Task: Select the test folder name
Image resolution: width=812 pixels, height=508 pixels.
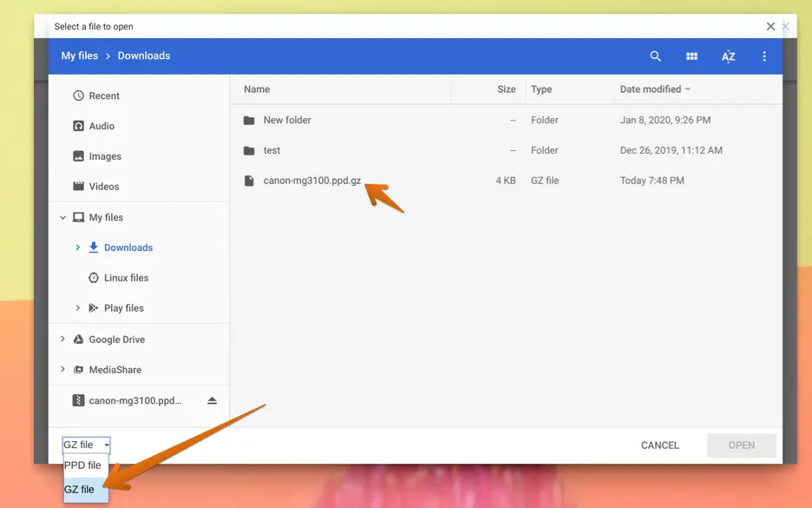Action: click(272, 150)
